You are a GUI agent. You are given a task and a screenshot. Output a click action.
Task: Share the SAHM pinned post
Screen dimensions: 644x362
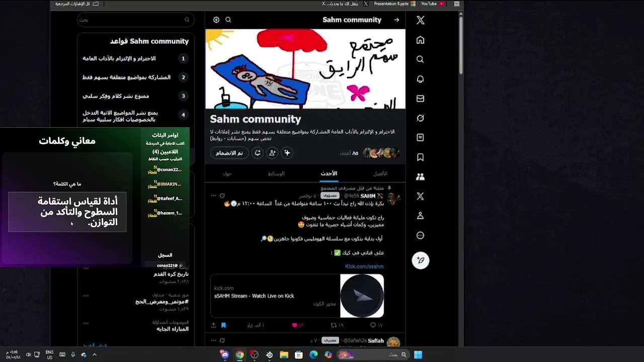point(213,325)
